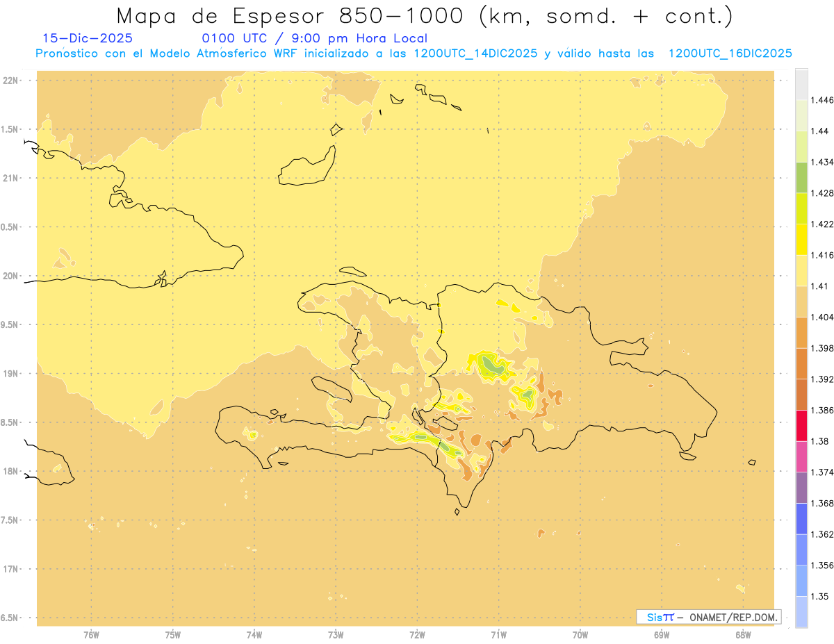Click the legend value '1.398'
This screenshot has width=834, height=644.
822,348
